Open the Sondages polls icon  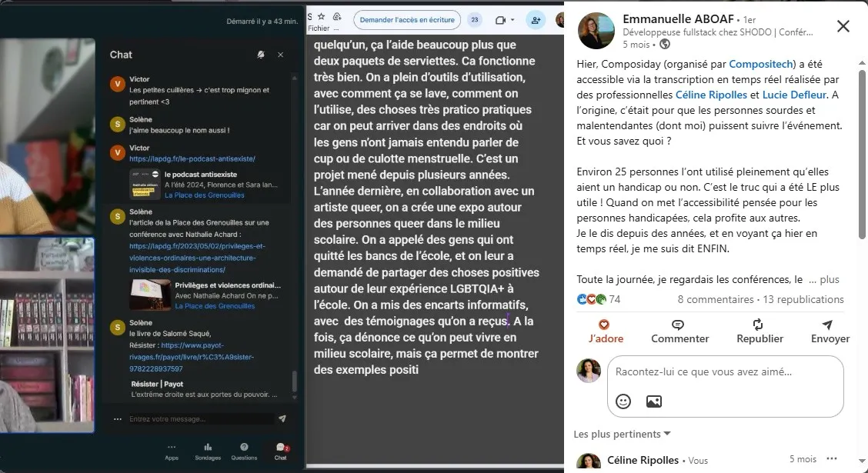pos(208,451)
